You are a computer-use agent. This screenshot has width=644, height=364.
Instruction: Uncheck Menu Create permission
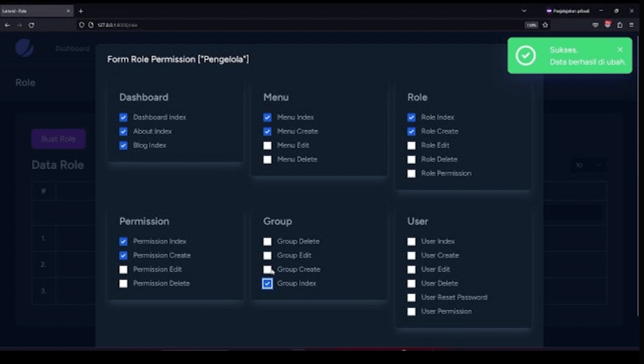click(x=267, y=131)
